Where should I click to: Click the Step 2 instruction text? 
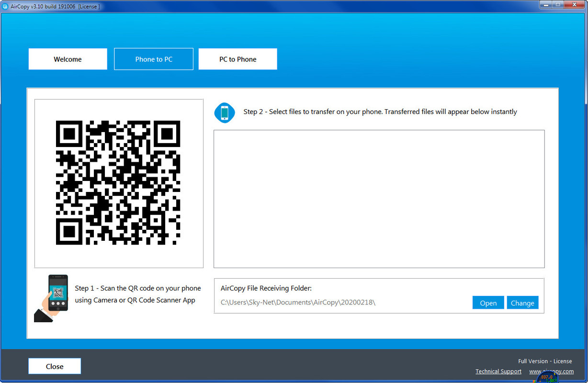point(380,112)
